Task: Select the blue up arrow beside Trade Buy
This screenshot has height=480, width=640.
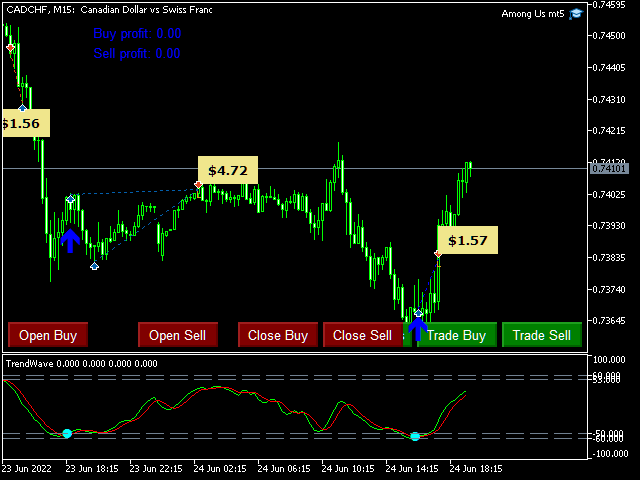Action: click(417, 328)
